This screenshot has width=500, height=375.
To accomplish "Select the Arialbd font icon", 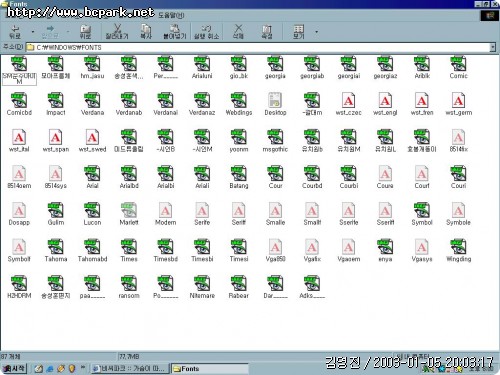I will 129,177.
